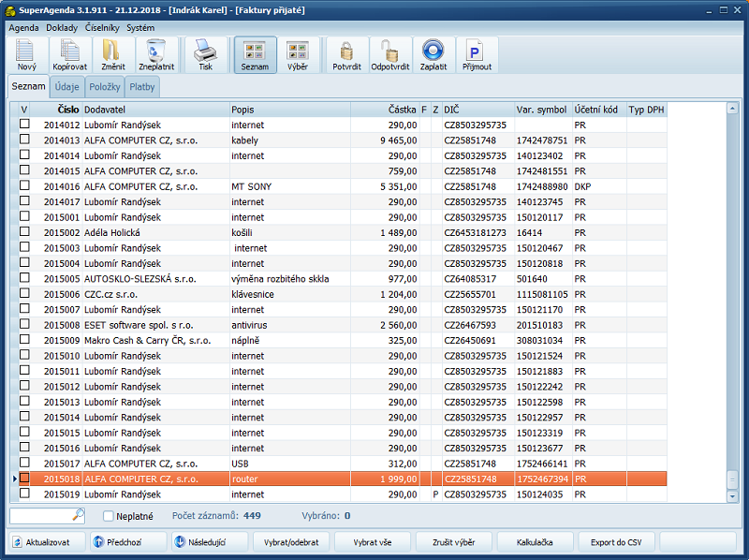Click the Popis column header
This screenshot has height=560, width=749.
tap(290, 110)
